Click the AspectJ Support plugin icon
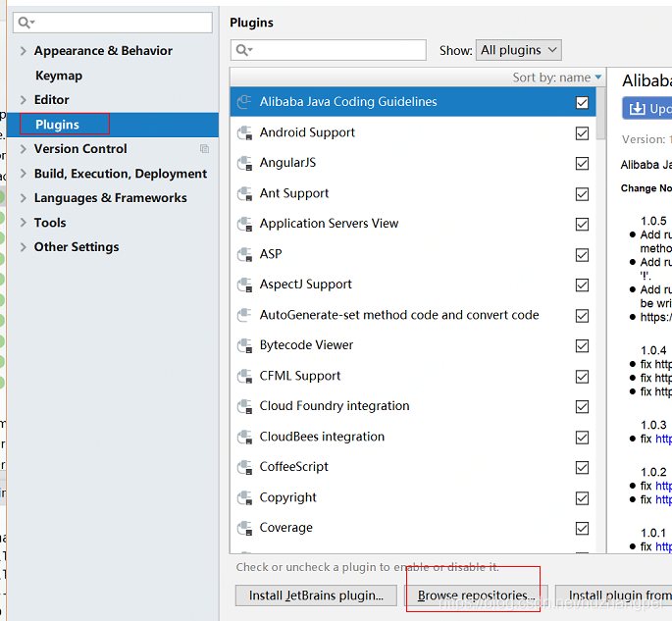Screen dimensions: 672x621 coord(244,285)
